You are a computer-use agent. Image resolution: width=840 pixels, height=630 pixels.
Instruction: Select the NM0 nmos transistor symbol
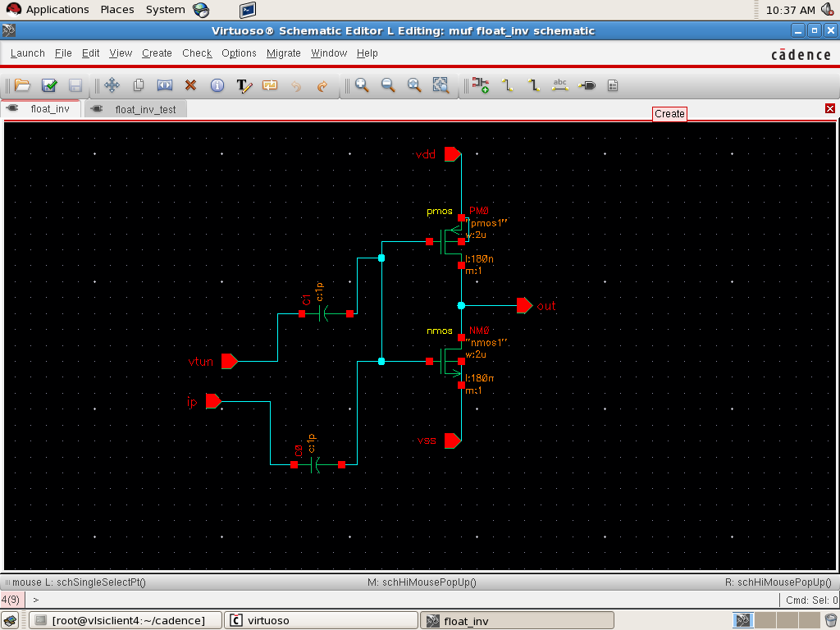click(449, 362)
